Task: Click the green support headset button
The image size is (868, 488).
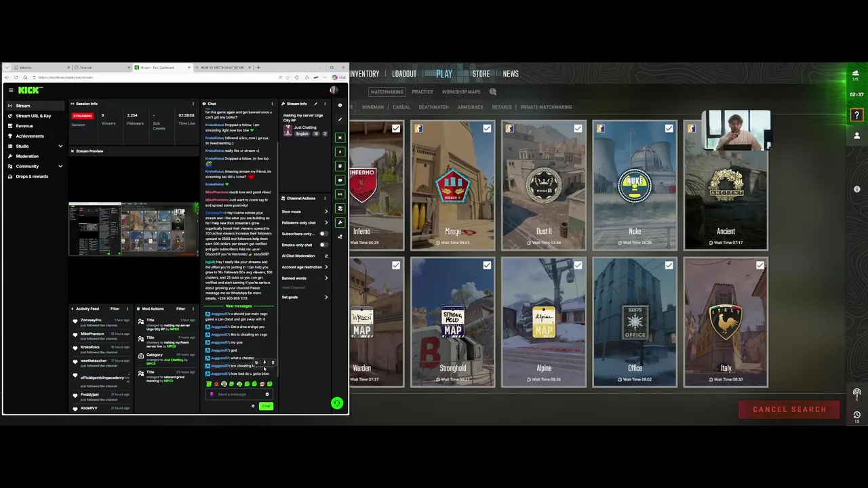Action: [x=337, y=403]
